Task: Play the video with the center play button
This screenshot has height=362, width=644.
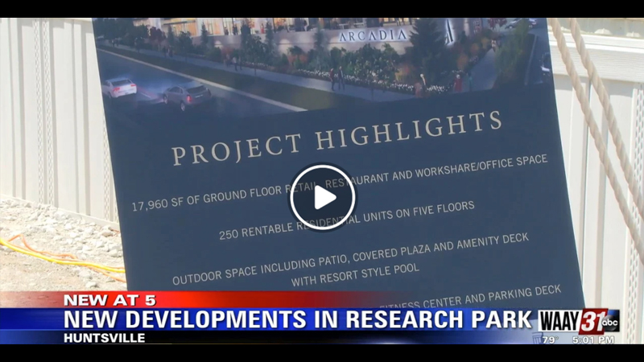Action: point(322,197)
